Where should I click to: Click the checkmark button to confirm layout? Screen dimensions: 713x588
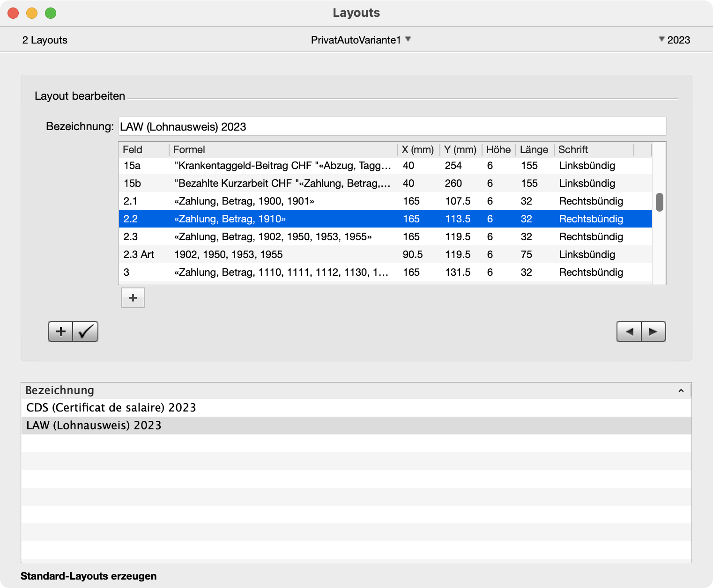85,331
